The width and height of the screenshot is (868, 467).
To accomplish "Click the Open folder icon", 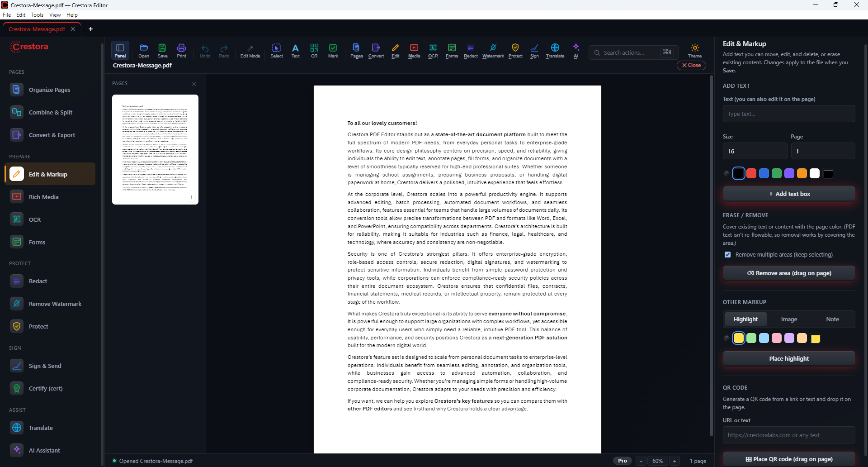I will pos(144,50).
